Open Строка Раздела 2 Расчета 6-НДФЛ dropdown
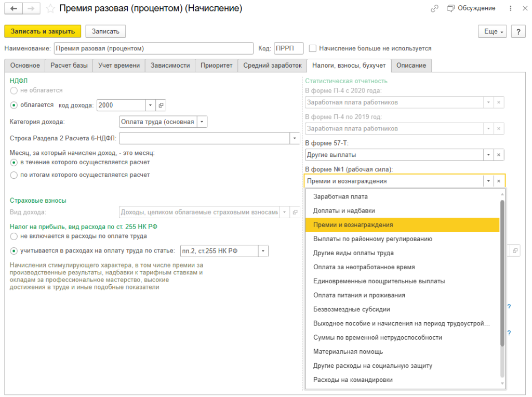 pyautogui.click(x=295, y=138)
